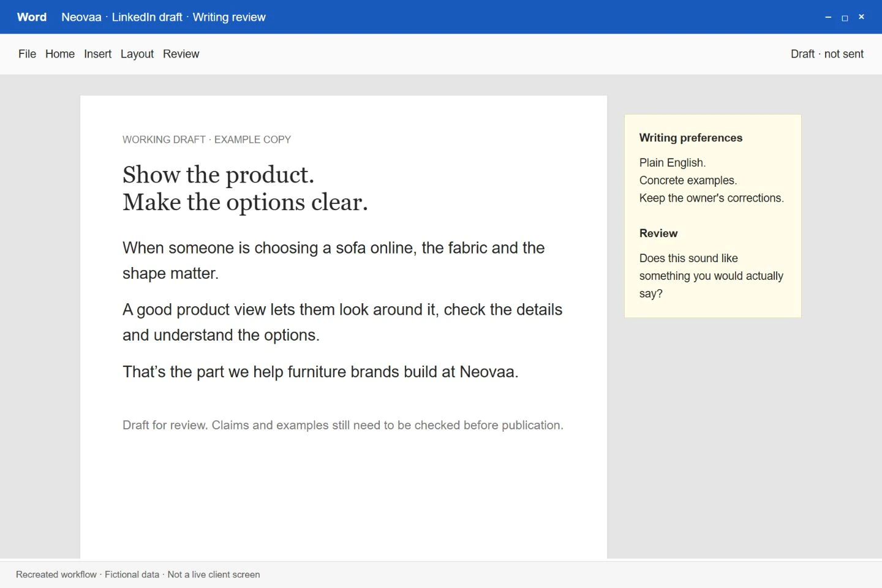Click the heading line 'Make the options clear.'
This screenshot has width=882, height=588.
pos(245,202)
